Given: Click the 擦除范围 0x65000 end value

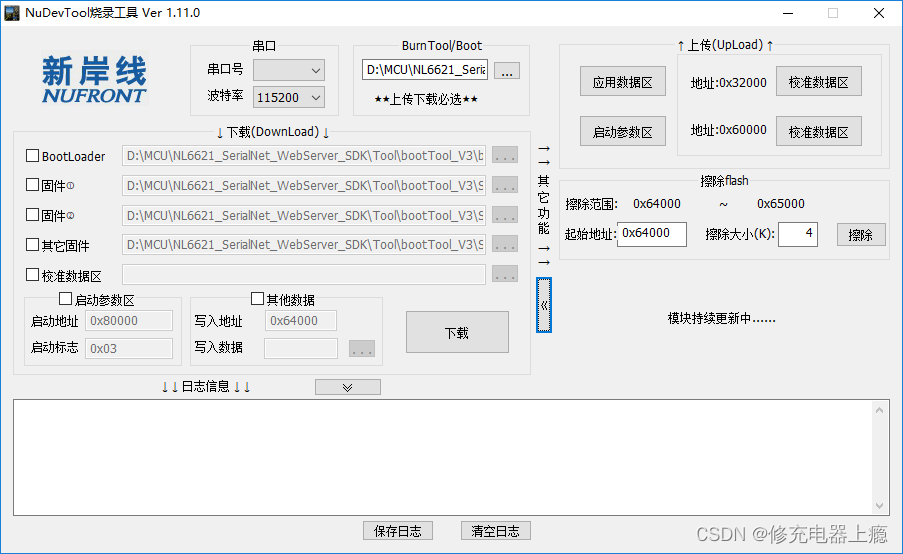Looking at the screenshot, I should coord(781,204).
